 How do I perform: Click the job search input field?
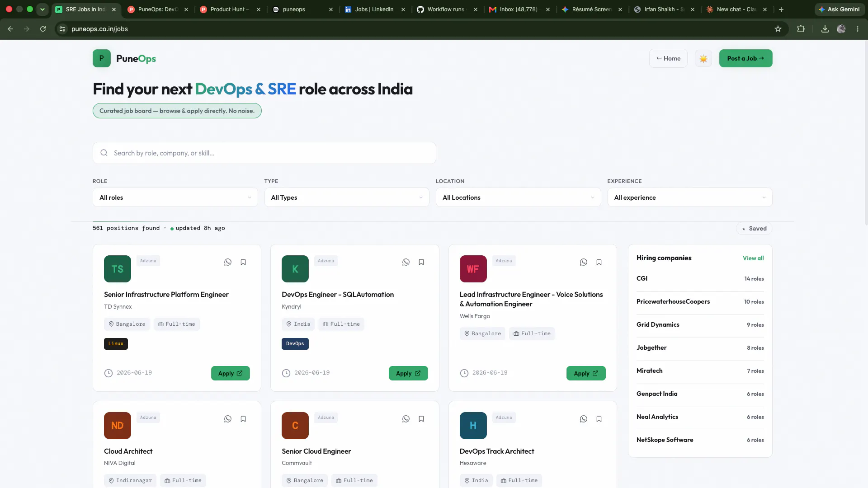264,153
